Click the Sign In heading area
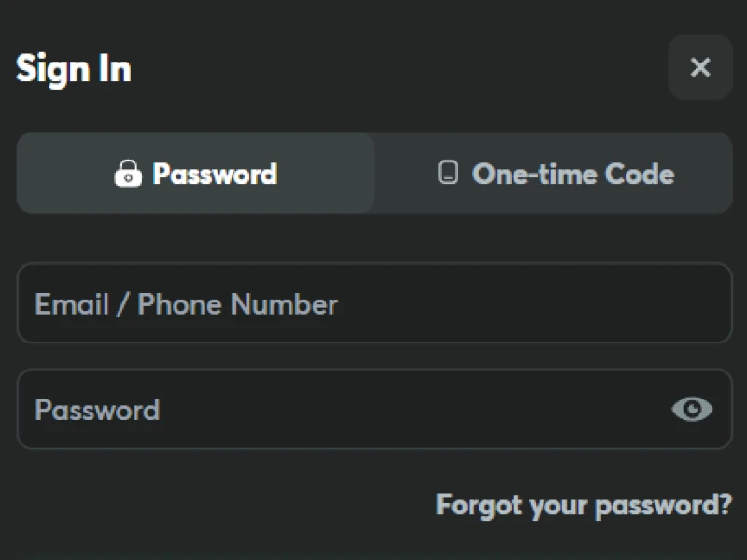This screenshot has height=560, width=747. click(x=74, y=67)
